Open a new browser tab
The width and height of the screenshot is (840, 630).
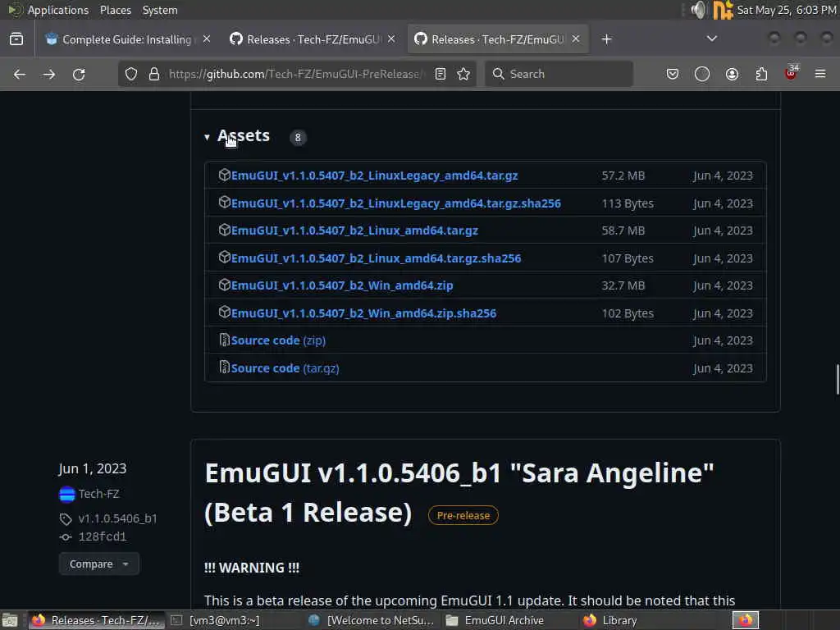[x=606, y=39]
